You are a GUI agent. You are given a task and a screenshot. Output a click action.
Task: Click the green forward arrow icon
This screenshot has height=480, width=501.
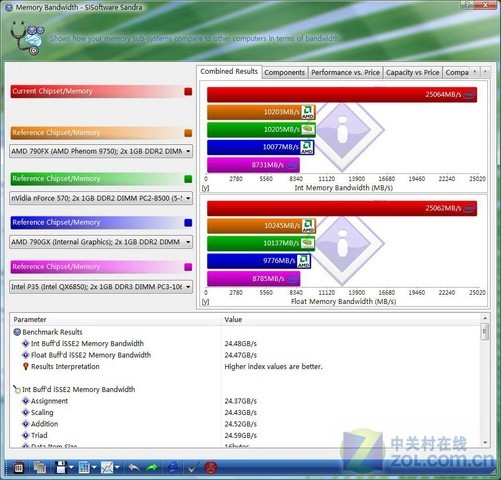[152, 468]
